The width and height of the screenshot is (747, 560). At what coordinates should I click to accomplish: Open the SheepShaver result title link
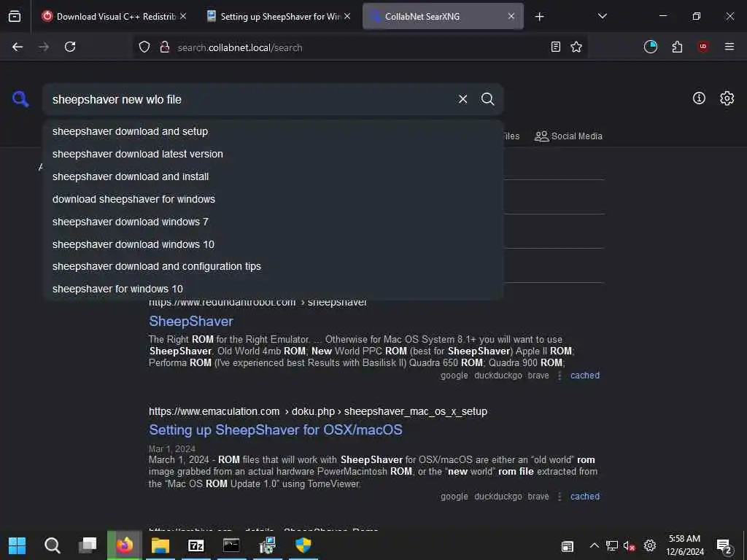(191, 322)
